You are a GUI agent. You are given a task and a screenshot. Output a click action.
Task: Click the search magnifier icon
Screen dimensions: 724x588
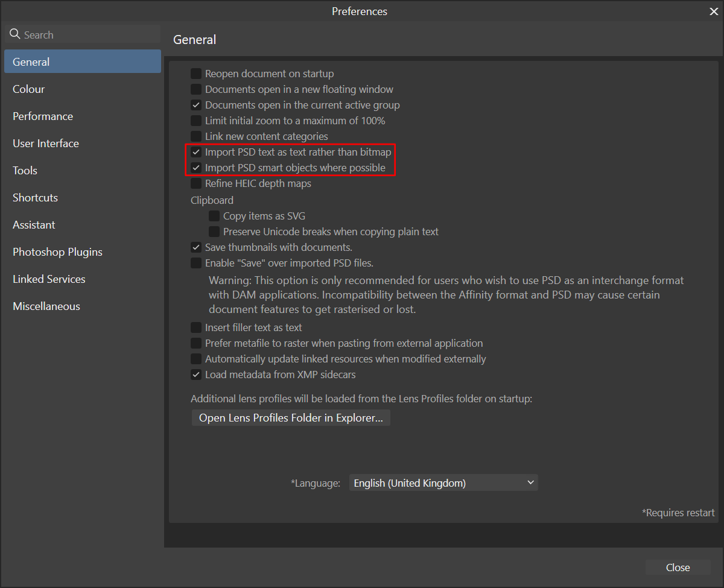point(14,34)
